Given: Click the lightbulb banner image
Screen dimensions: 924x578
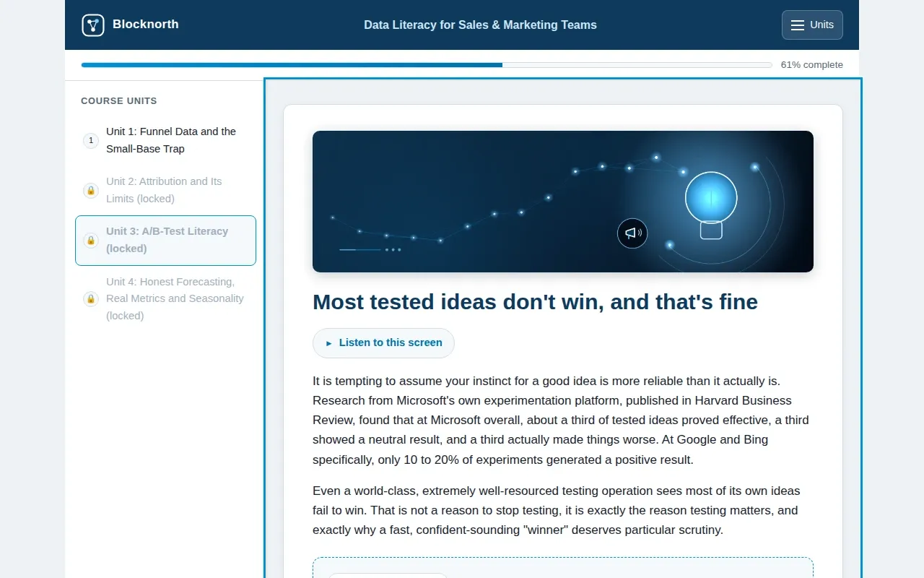Looking at the screenshot, I should point(563,202).
